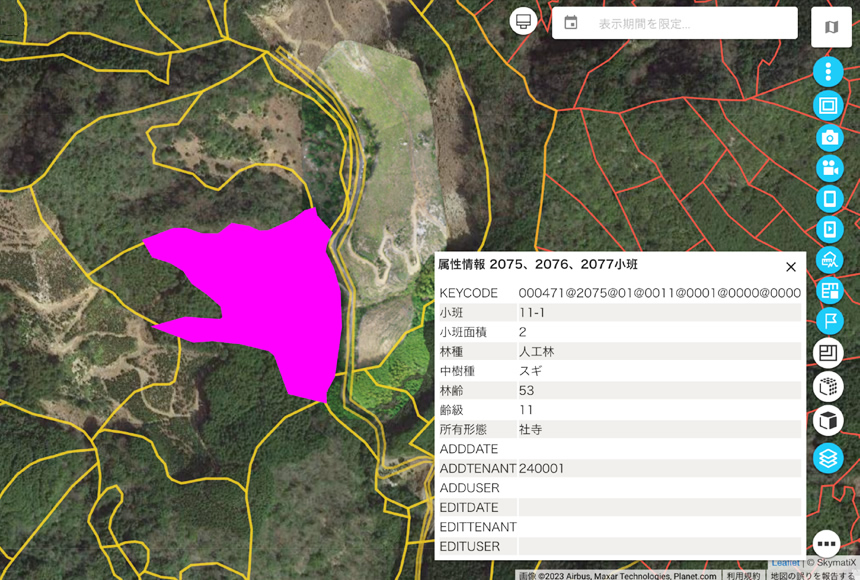The height and width of the screenshot is (580, 860).
Task: Click the video camera icon
Action: (x=828, y=168)
